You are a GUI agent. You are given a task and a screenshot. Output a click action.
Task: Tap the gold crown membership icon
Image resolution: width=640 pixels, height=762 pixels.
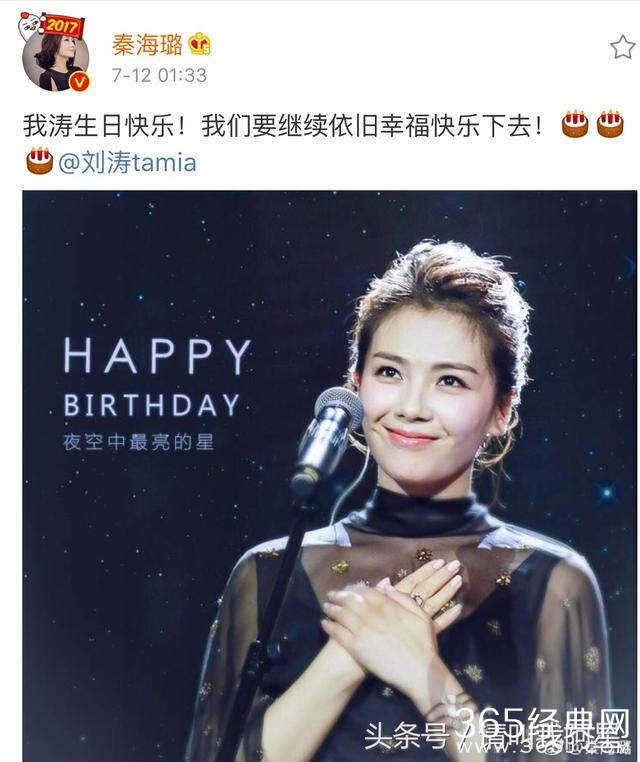click(199, 44)
